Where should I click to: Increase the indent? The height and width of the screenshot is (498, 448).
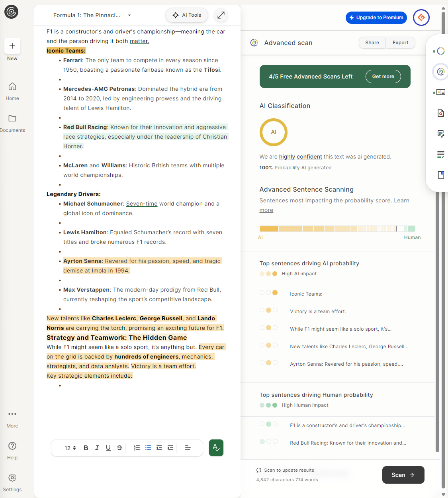pyautogui.click(x=170, y=448)
